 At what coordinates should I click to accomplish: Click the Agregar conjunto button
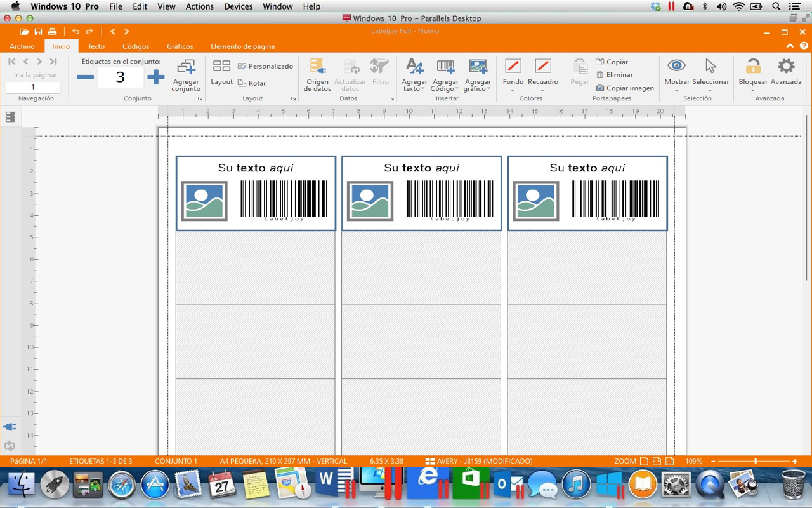pos(186,76)
